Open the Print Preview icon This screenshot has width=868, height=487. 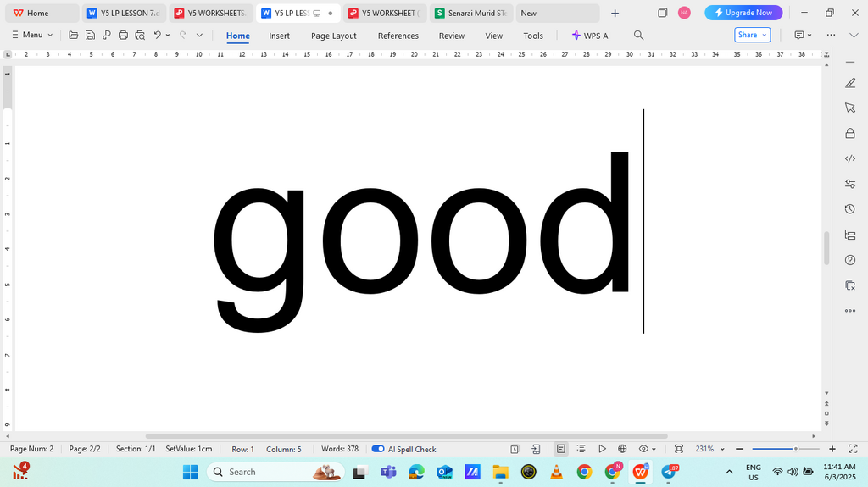(x=140, y=36)
